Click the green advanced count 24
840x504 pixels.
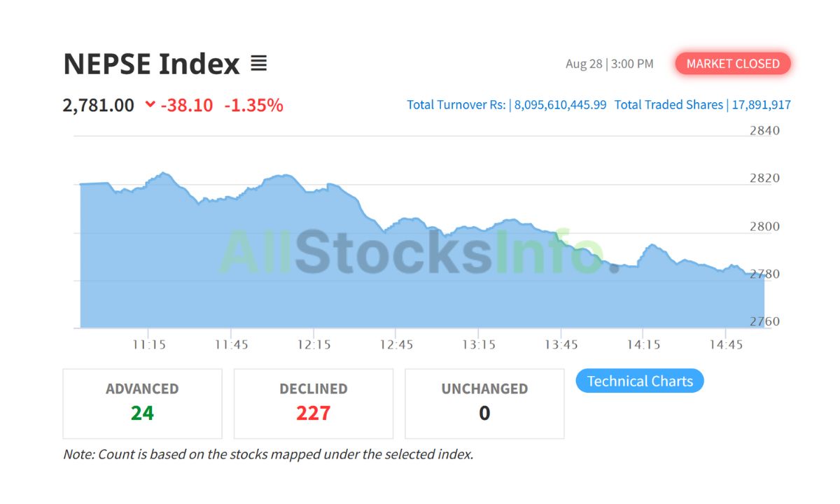point(142,413)
